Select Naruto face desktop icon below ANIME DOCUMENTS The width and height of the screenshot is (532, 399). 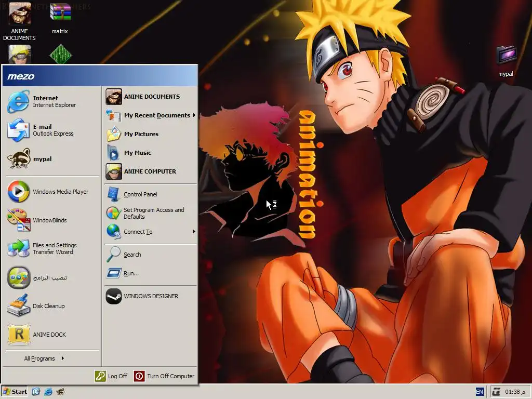(x=20, y=54)
